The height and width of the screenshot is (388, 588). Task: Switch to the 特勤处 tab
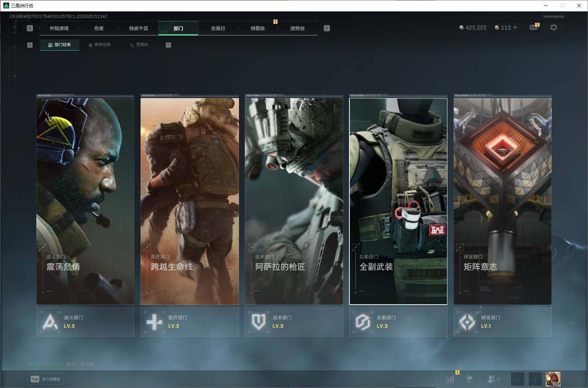coord(258,28)
